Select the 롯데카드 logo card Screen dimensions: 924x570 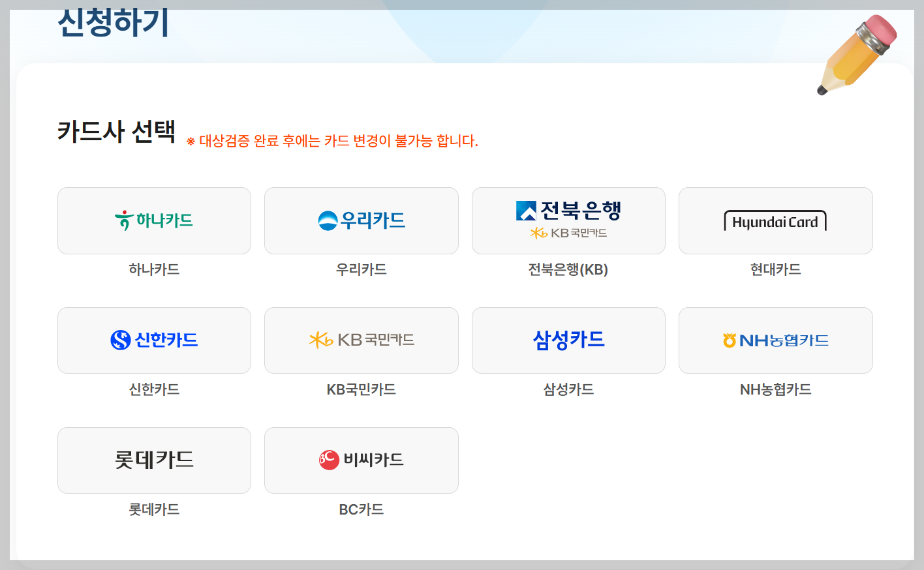click(x=154, y=460)
